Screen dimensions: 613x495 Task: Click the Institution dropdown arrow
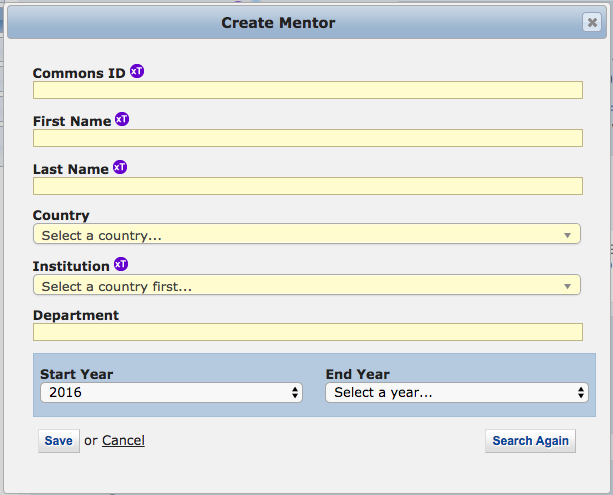tap(567, 286)
